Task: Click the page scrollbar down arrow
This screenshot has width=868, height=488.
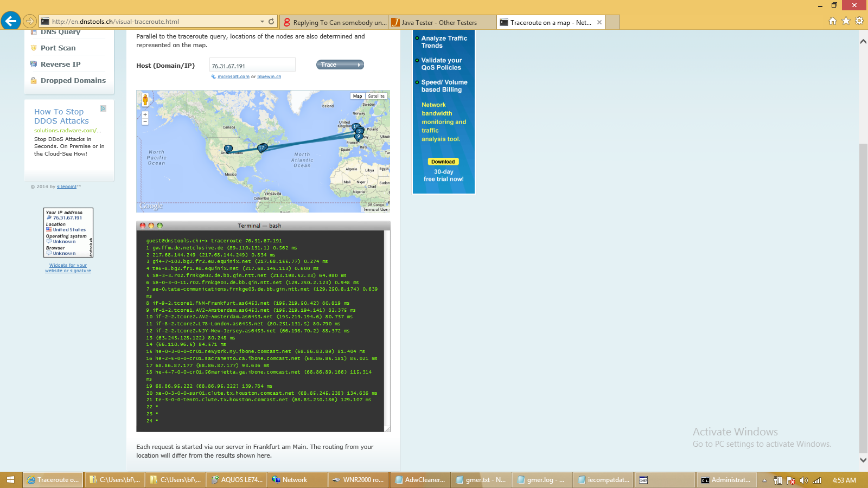Action: [x=863, y=460]
